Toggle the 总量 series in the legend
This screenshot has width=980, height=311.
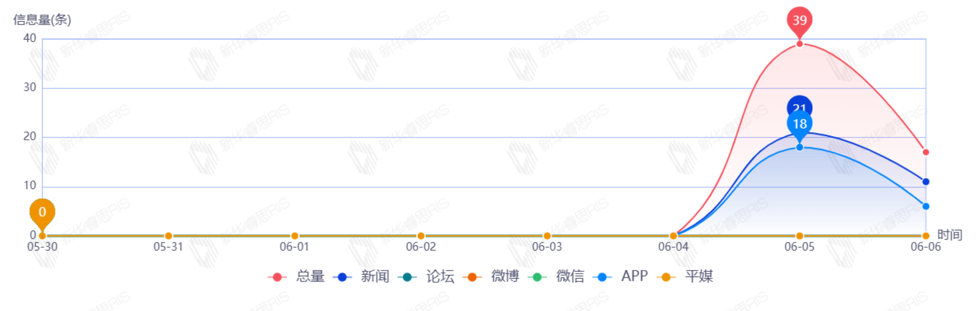[x=296, y=277]
